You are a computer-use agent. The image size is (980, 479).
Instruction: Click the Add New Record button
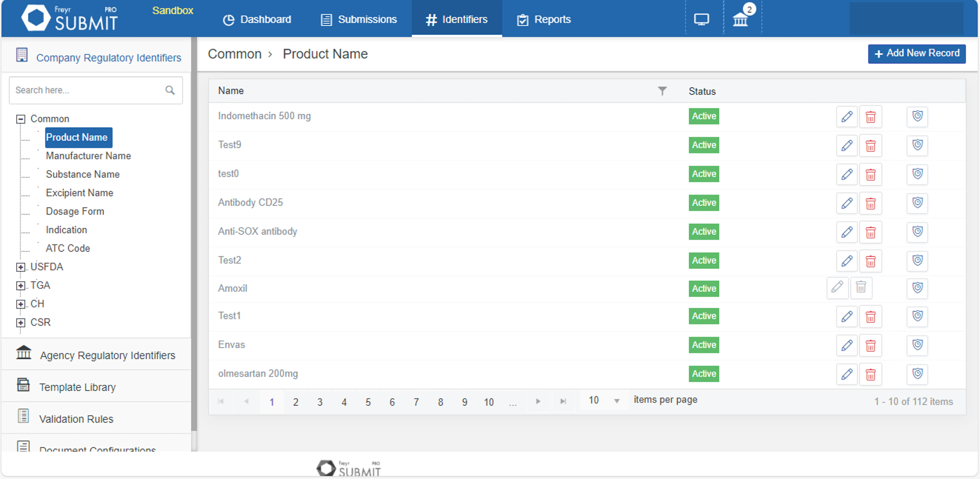[x=917, y=53]
